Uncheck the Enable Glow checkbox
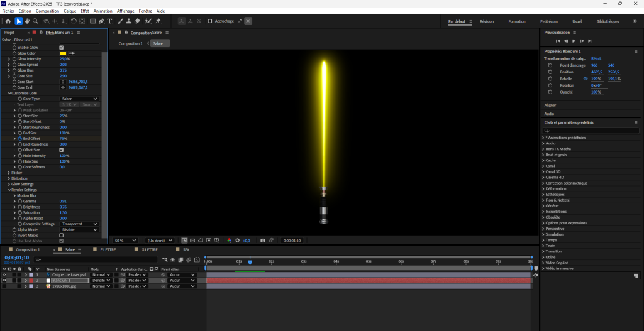This screenshot has height=331, width=644. [x=62, y=47]
